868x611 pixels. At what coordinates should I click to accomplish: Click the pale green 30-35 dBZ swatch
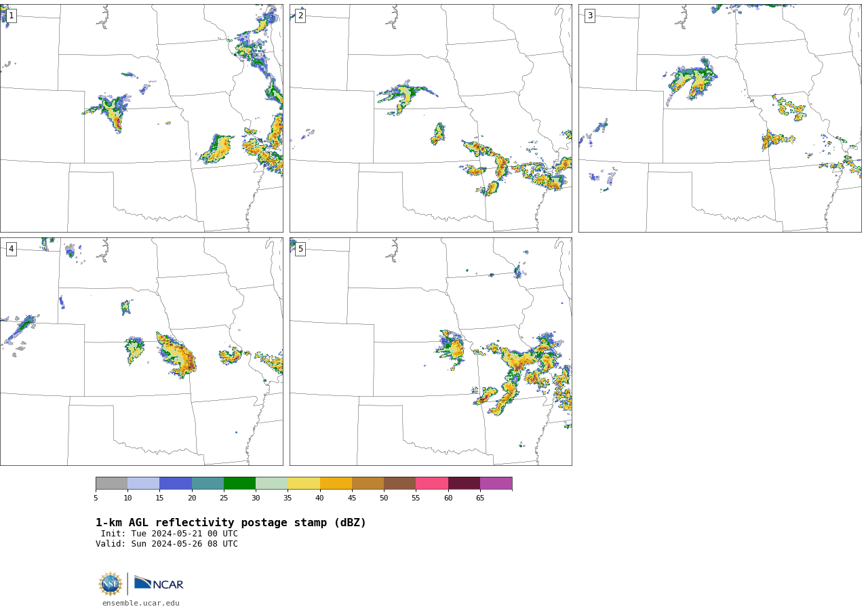[271, 484]
